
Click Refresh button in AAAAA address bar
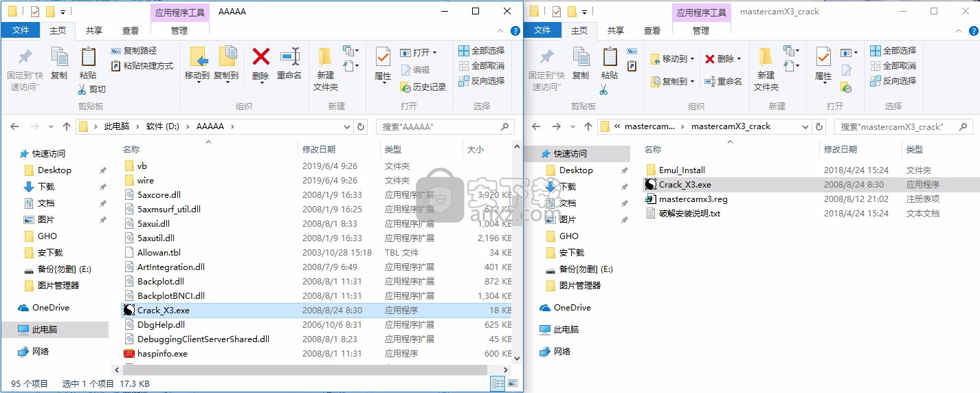click(361, 126)
